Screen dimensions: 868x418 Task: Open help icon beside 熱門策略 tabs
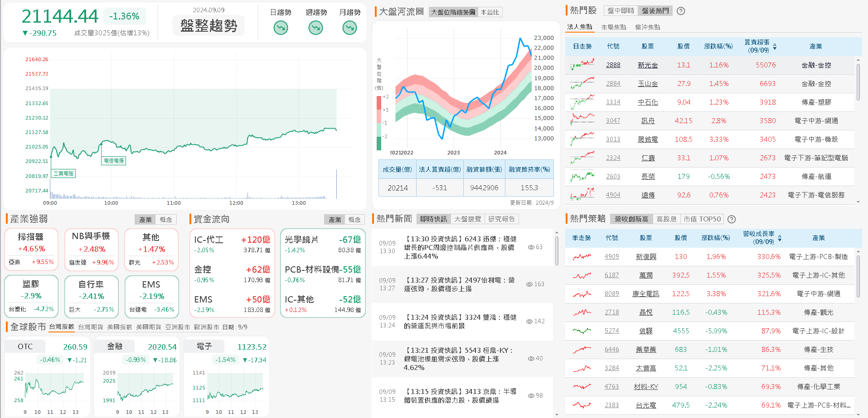pyautogui.click(x=732, y=219)
